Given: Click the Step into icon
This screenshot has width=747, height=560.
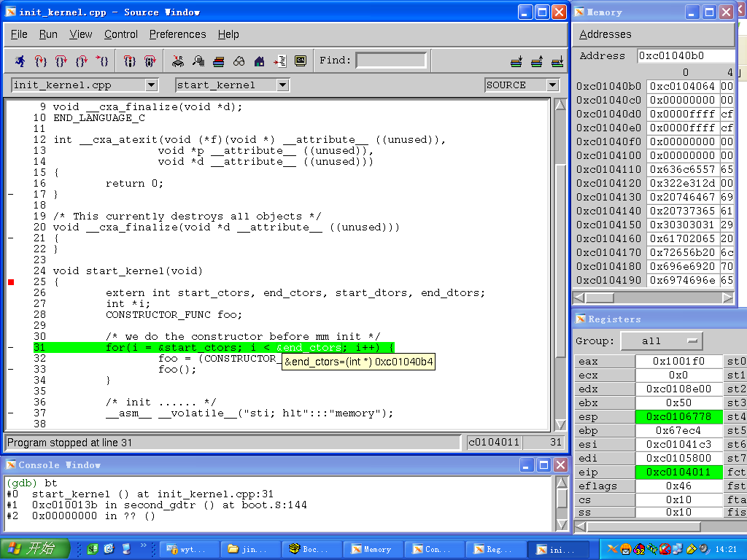Looking at the screenshot, I should pos(41,61).
